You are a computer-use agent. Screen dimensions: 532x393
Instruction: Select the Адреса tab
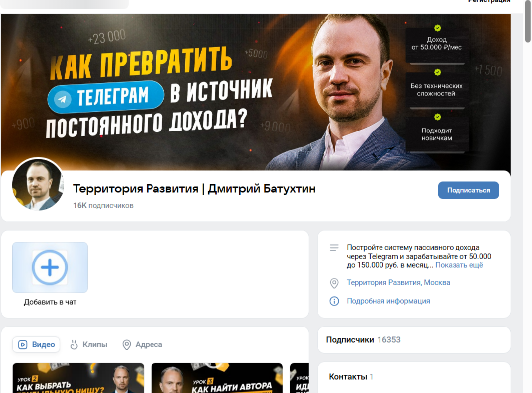click(143, 344)
